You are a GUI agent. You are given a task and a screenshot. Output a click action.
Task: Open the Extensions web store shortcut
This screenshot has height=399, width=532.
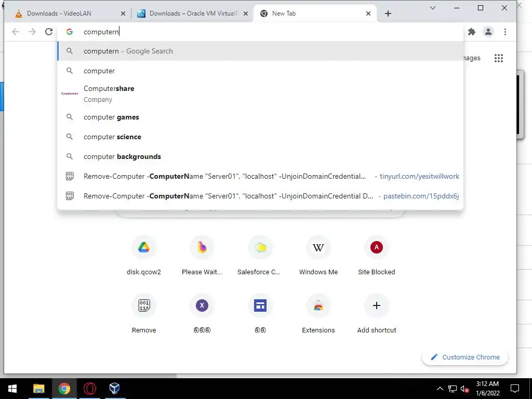318,313
